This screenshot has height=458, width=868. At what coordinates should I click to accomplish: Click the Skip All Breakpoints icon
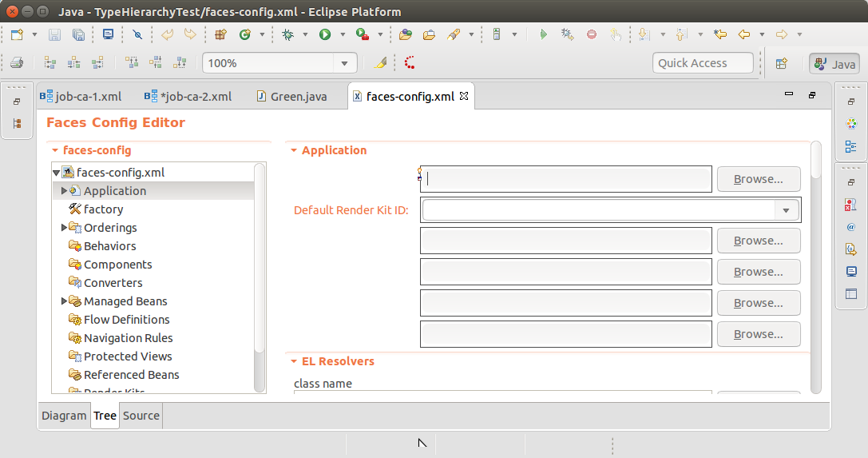(137, 34)
